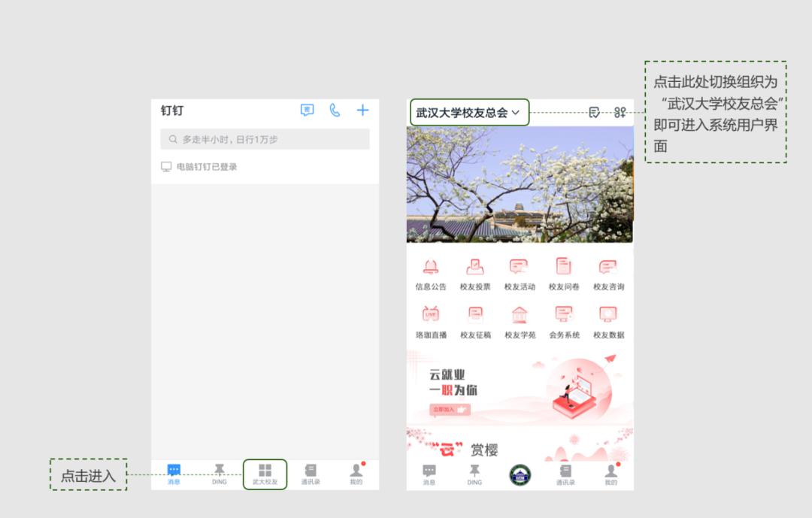Open the 信息公告 announcements icon
812x518 pixels.
[431, 274]
